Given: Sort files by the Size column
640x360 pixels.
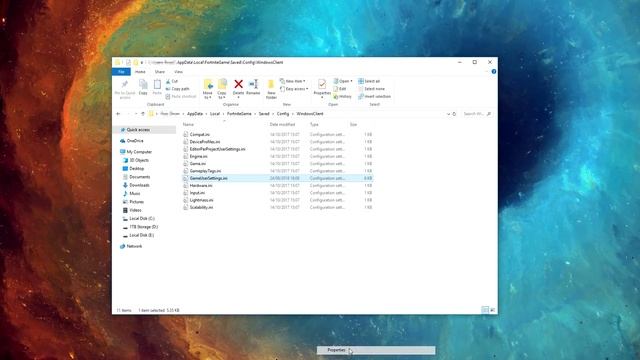Looking at the screenshot, I should (x=353, y=124).
